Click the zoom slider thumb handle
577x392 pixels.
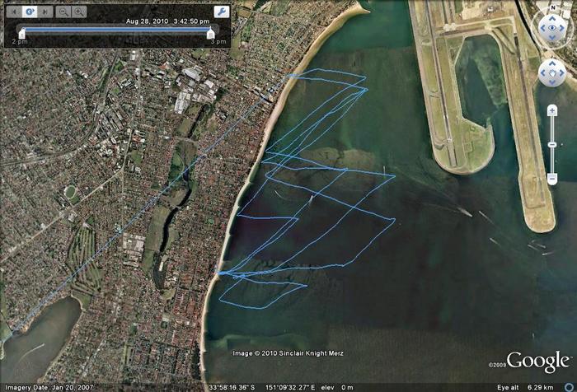pyautogui.click(x=551, y=144)
